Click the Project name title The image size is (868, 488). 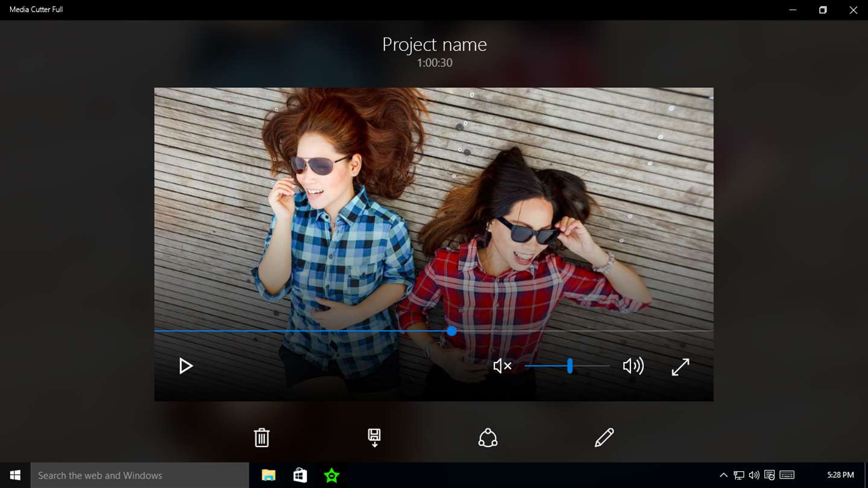pos(434,45)
